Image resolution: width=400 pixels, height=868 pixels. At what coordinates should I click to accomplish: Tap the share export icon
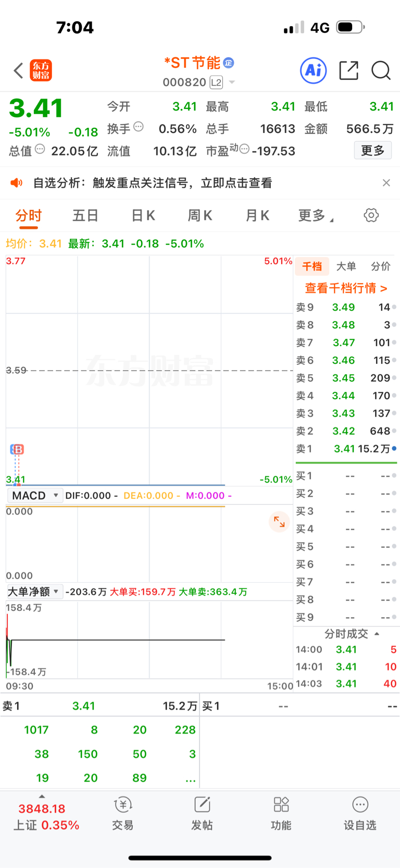point(348,70)
